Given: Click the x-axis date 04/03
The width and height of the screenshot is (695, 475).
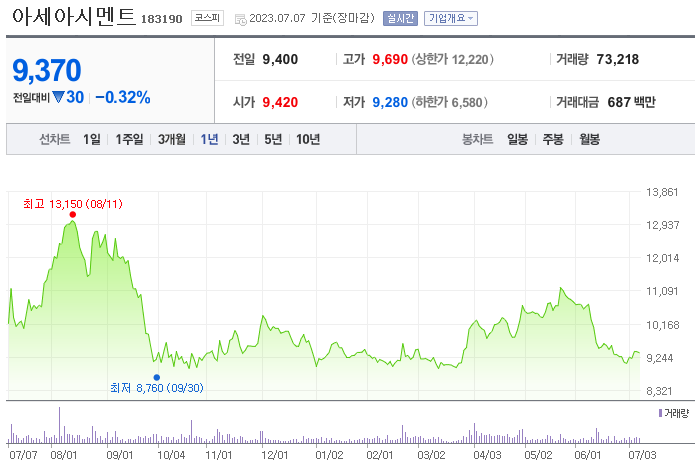Looking at the screenshot, I should click(487, 455).
